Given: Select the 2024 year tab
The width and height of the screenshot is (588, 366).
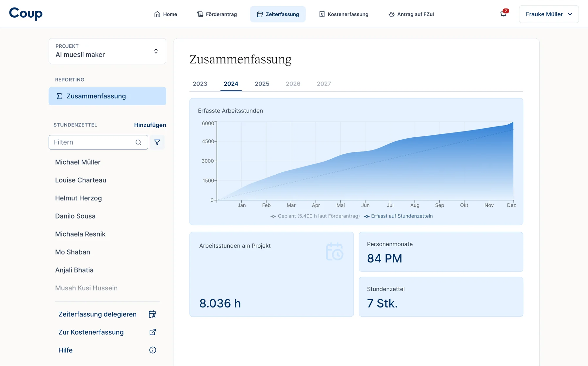Looking at the screenshot, I should (231, 84).
